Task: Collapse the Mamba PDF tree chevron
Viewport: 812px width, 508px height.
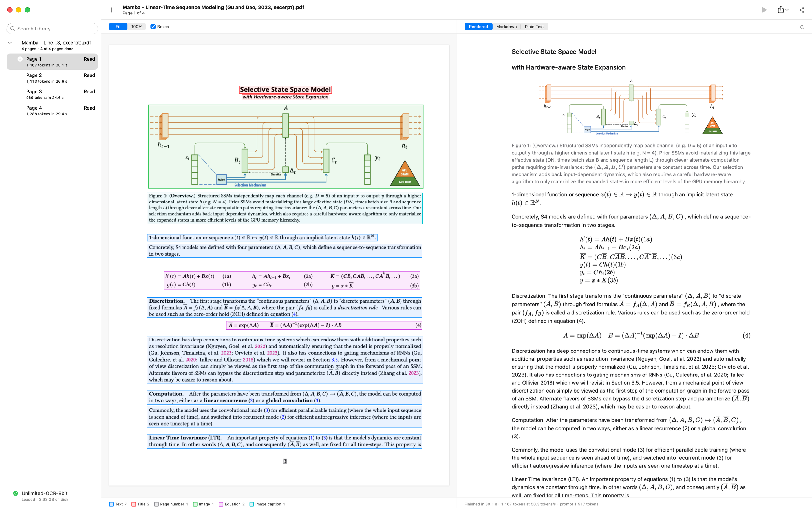Action: pos(10,43)
